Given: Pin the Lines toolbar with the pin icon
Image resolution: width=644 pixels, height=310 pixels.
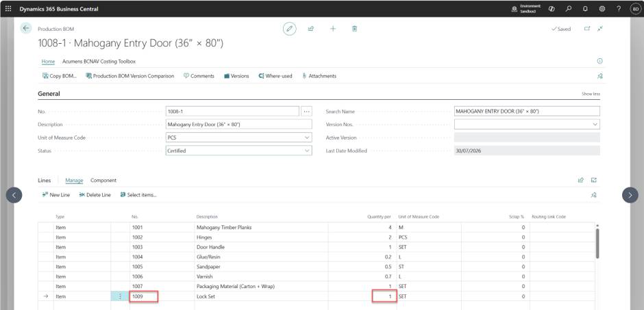Looking at the screenshot, I should (x=594, y=195).
